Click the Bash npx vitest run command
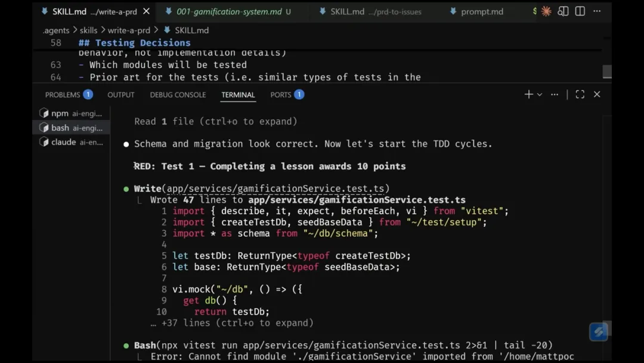The width and height of the screenshot is (644, 363). coord(343,345)
